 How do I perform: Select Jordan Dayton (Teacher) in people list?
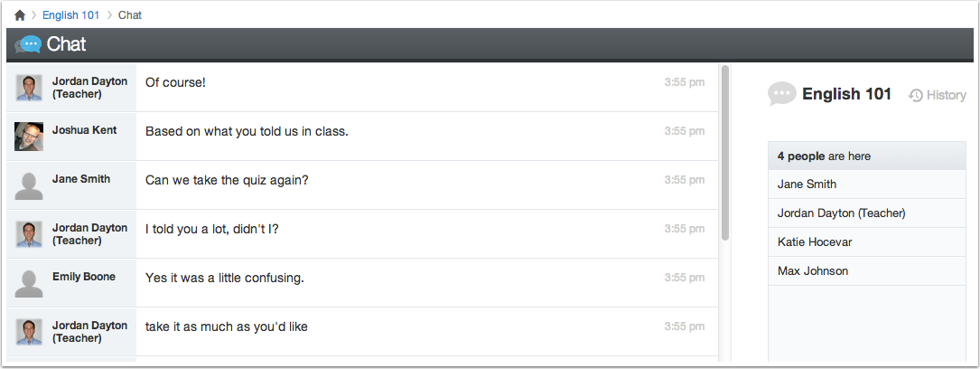click(867, 213)
